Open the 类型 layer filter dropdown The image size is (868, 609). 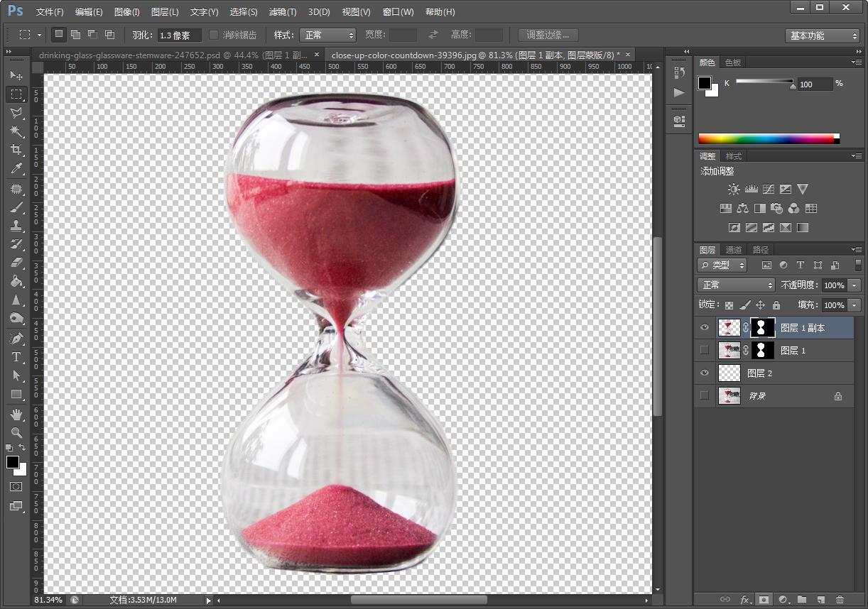point(722,265)
